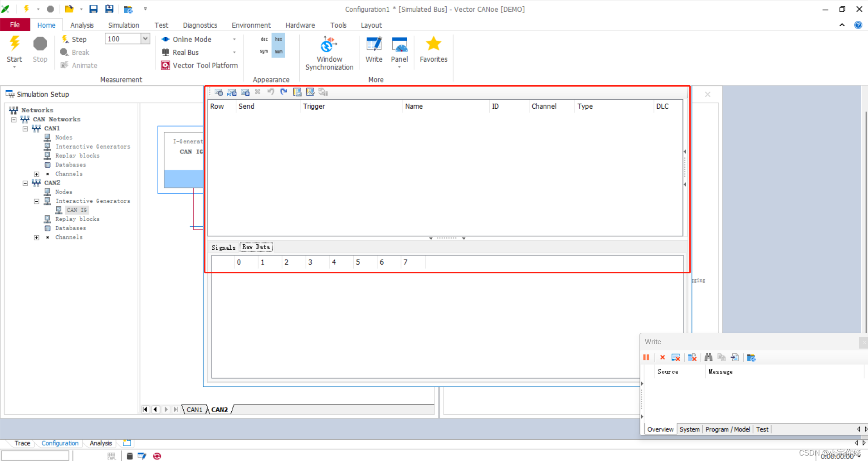The height and width of the screenshot is (461, 868).
Task: Click the red sync icon in status bar
Action: [x=157, y=456]
